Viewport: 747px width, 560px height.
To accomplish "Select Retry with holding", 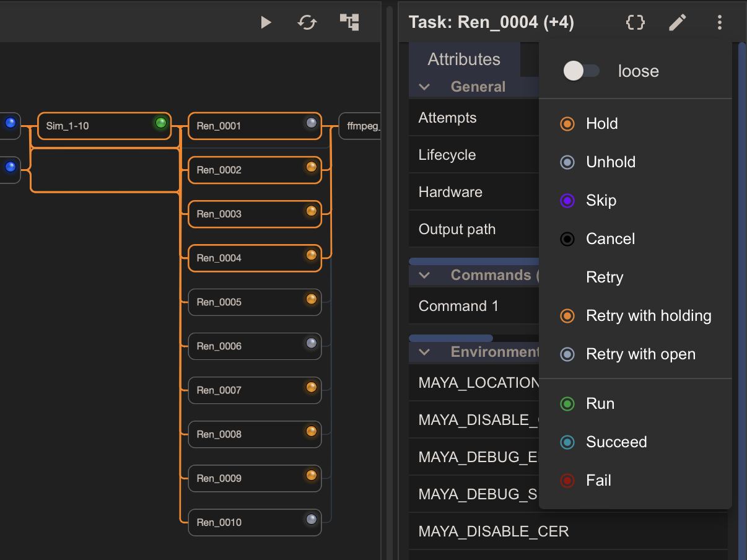I will (636, 315).
